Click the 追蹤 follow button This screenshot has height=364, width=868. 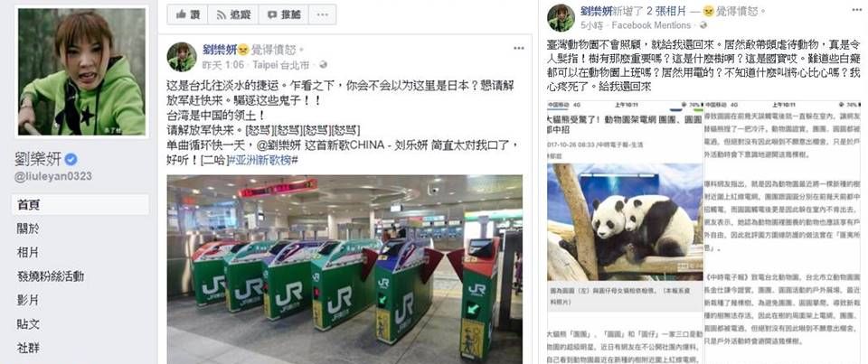coord(233,15)
